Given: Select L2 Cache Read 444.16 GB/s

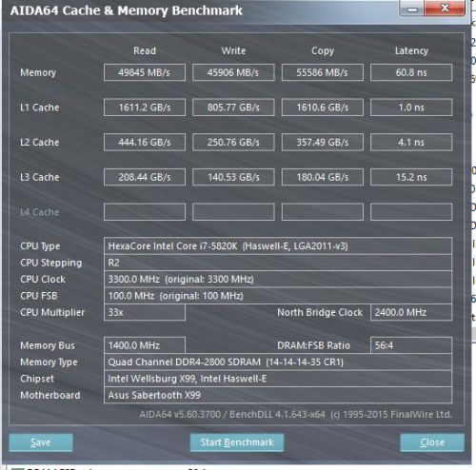Looking at the screenshot, I should (x=145, y=143).
